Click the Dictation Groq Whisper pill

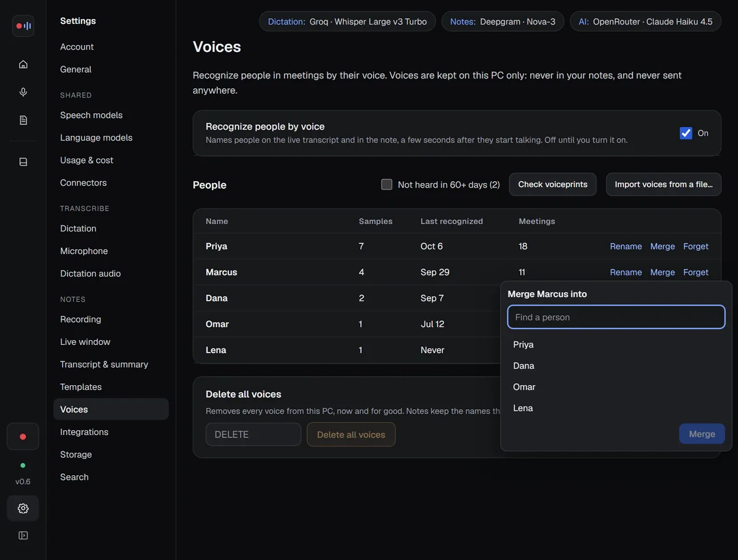click(x=347, y=22)
